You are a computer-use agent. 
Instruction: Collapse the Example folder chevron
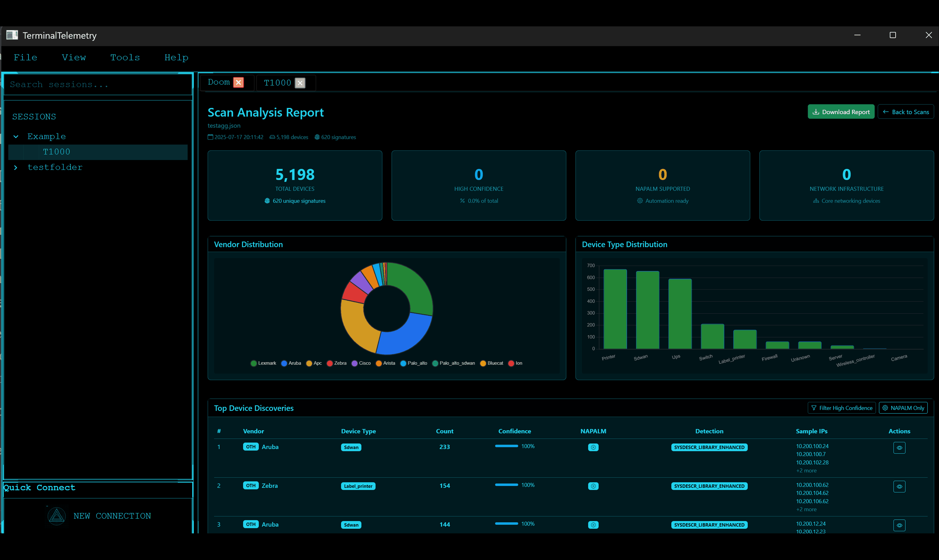pyautogui.click(x=16, y=137)
